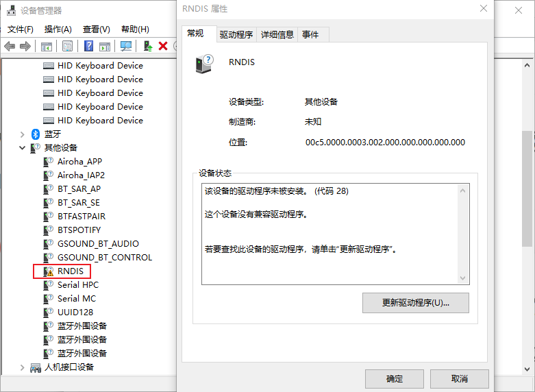This screenshot has height=392, width=535.
Task: Confirm with the 确定 button
Action: (x=395, y=379)
